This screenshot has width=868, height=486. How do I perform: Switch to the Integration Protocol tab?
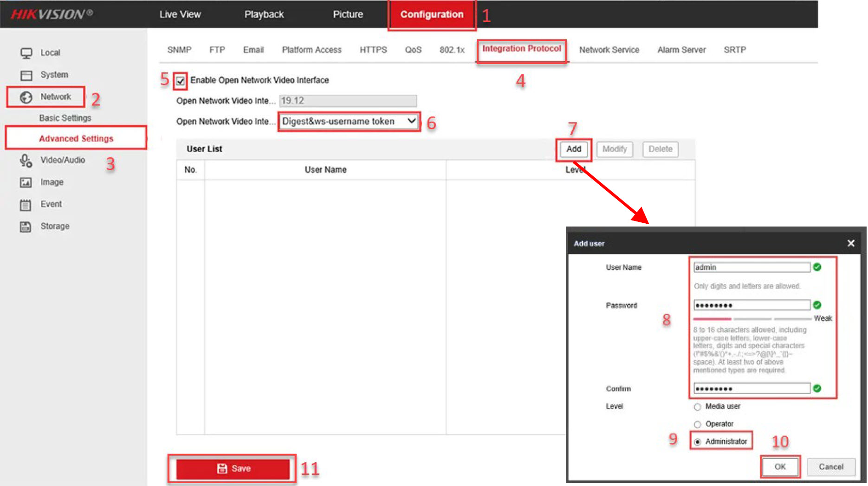[x=521, y=49]
